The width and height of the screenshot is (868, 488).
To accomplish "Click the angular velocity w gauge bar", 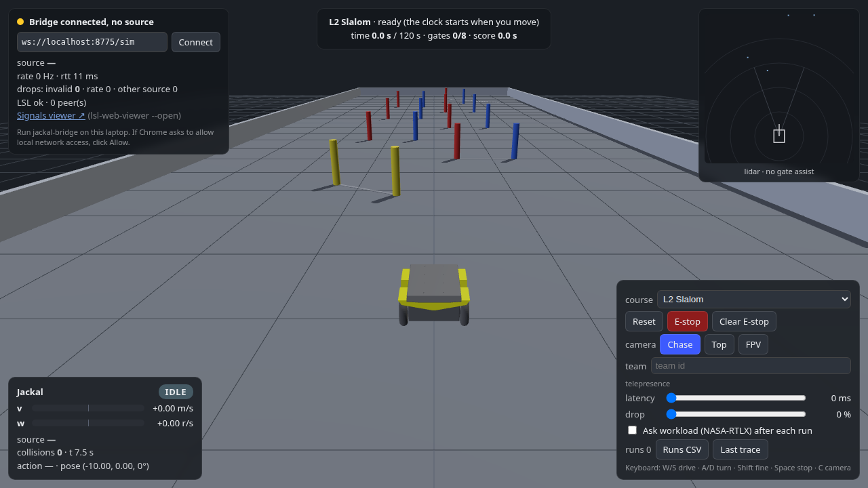I will click(x=88, y=423).
